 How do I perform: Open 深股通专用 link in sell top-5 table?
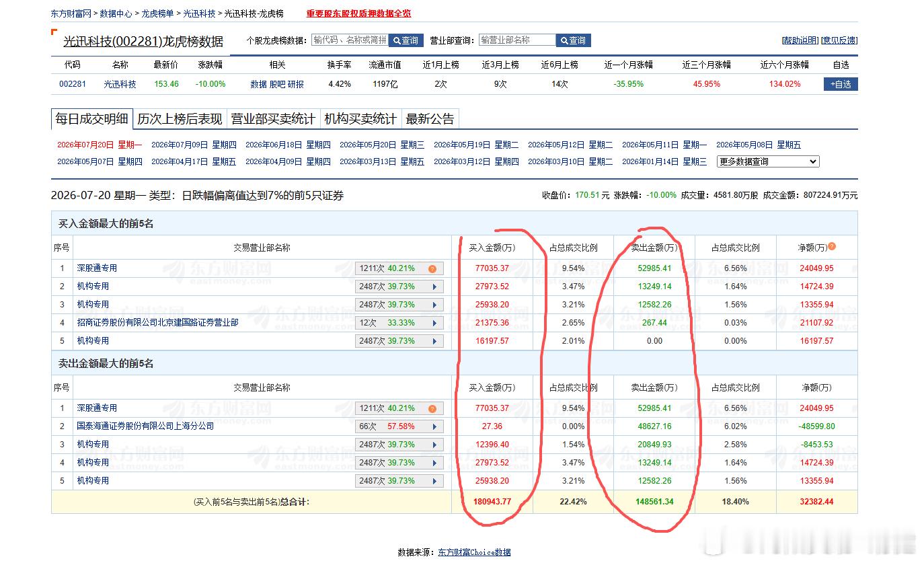point(97,408)
